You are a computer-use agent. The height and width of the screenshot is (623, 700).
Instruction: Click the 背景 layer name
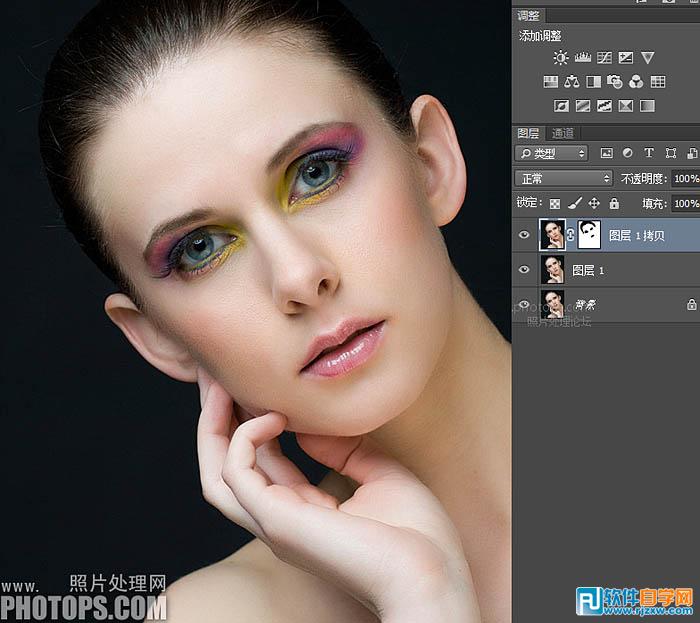pyautogui.click(x=585, y=305)
